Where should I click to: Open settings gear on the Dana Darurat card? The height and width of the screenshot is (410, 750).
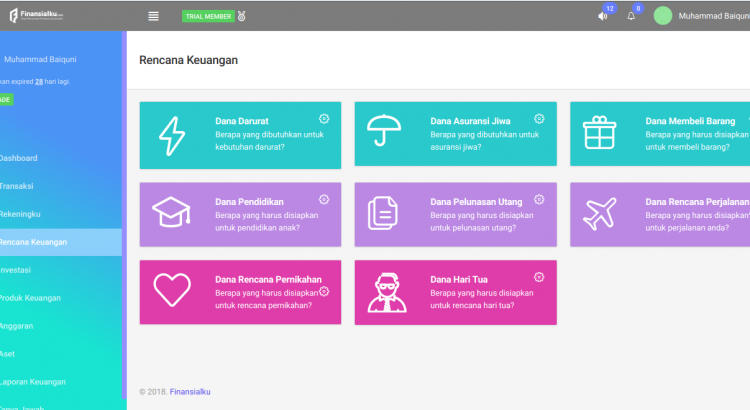point(324,119)
